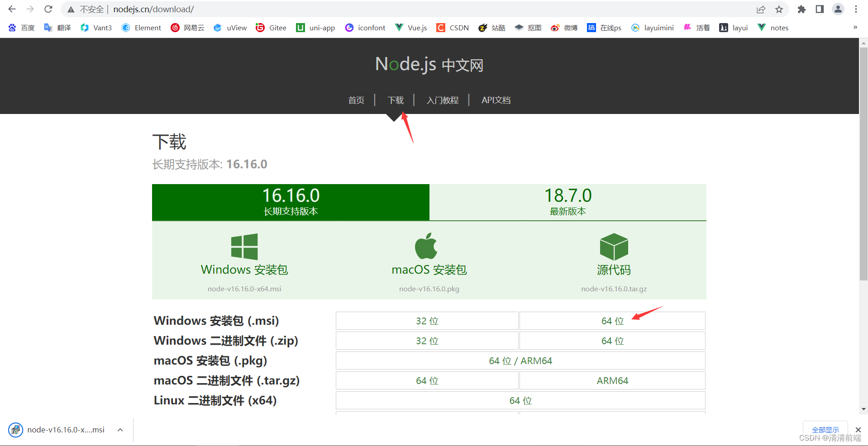Open the Vue.js bookmark
The height and width of the screenshot is (446, 868).
pos(411,28)
